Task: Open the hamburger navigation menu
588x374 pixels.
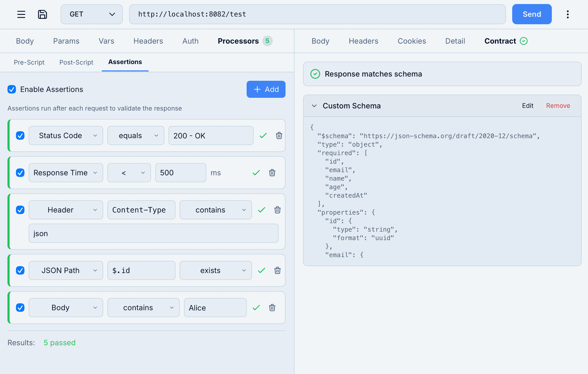Action: 21,14
